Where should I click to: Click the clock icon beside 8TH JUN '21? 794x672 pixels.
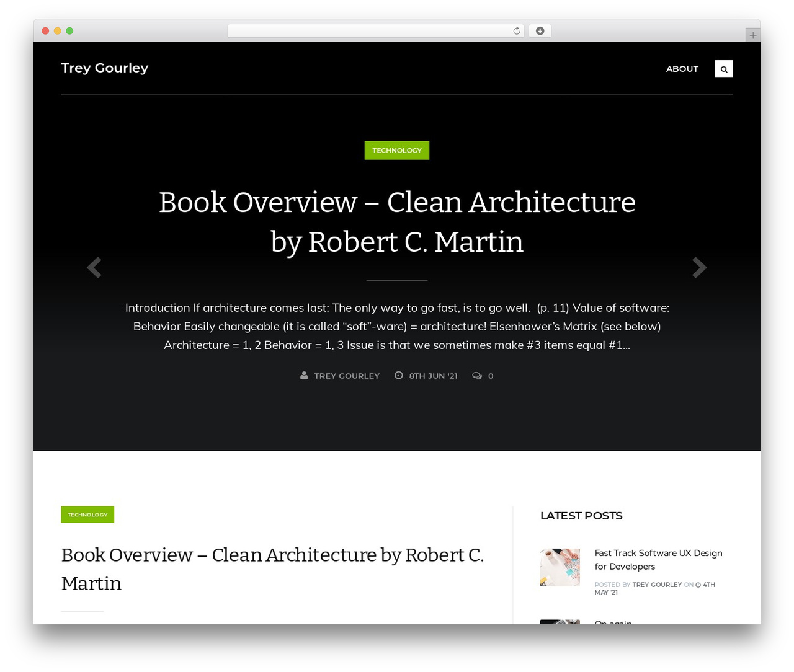click(399, 375)
